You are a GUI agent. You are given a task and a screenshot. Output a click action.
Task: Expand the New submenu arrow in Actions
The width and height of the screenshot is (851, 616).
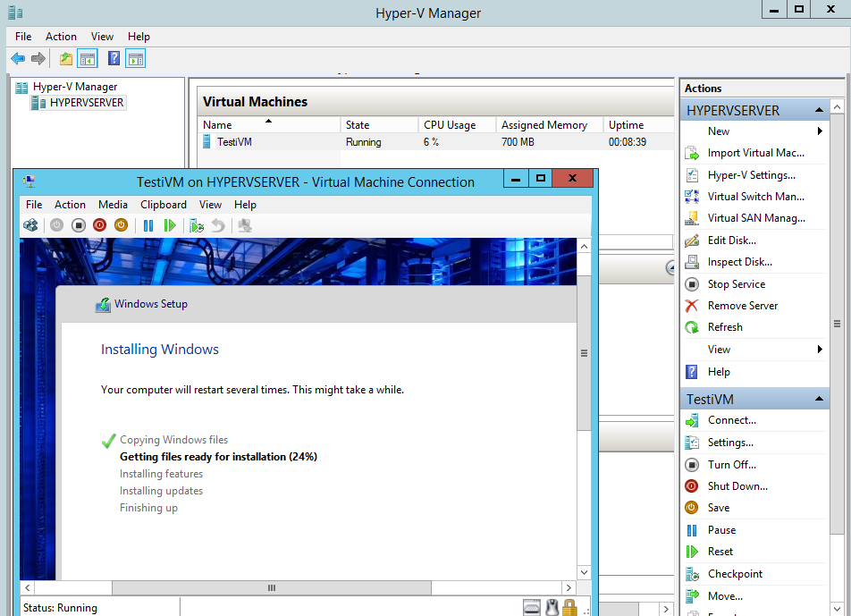coord(820,131)
